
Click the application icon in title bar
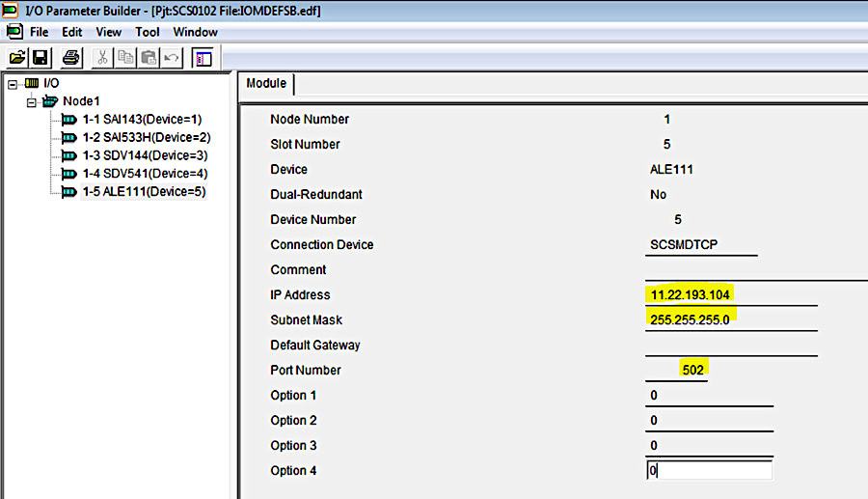click(x=10, y=10)
